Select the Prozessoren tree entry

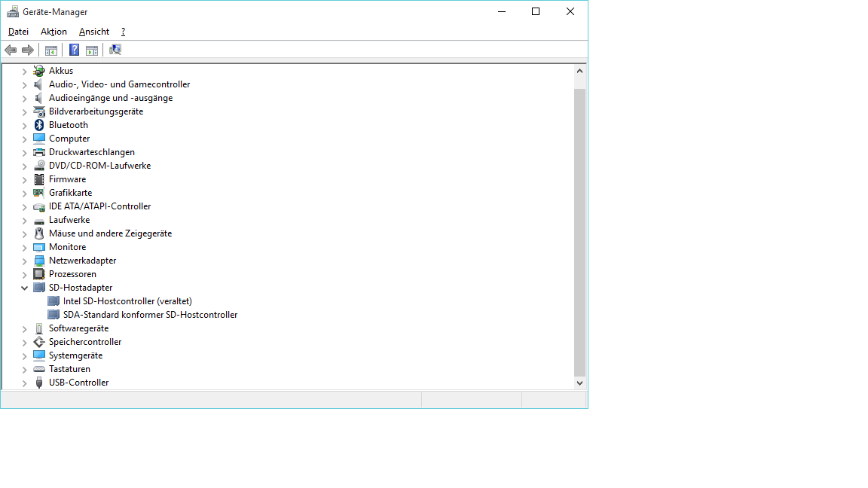[x=72, y=274]
